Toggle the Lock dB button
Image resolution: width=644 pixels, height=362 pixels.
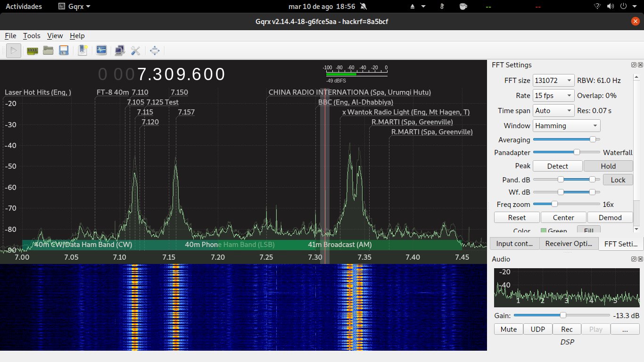pyautogui.click(x=618, y=180)
